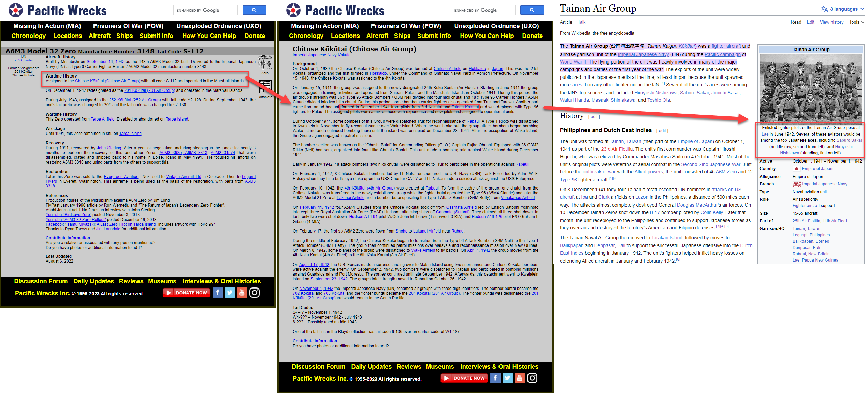Image resolution: width=868 pixels, height=393 pixels.
Task: Click the left Pacific Wrecks search magnifier button
Action: click(254, 10)
